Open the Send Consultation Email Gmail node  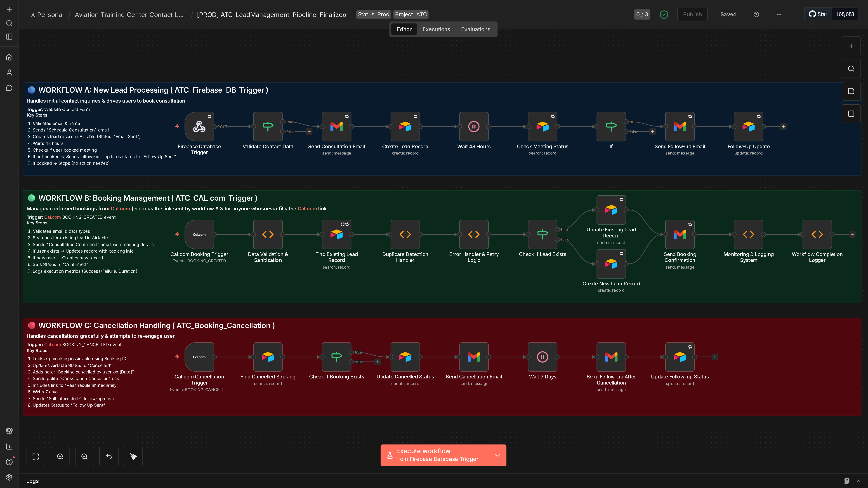point(336,127)
